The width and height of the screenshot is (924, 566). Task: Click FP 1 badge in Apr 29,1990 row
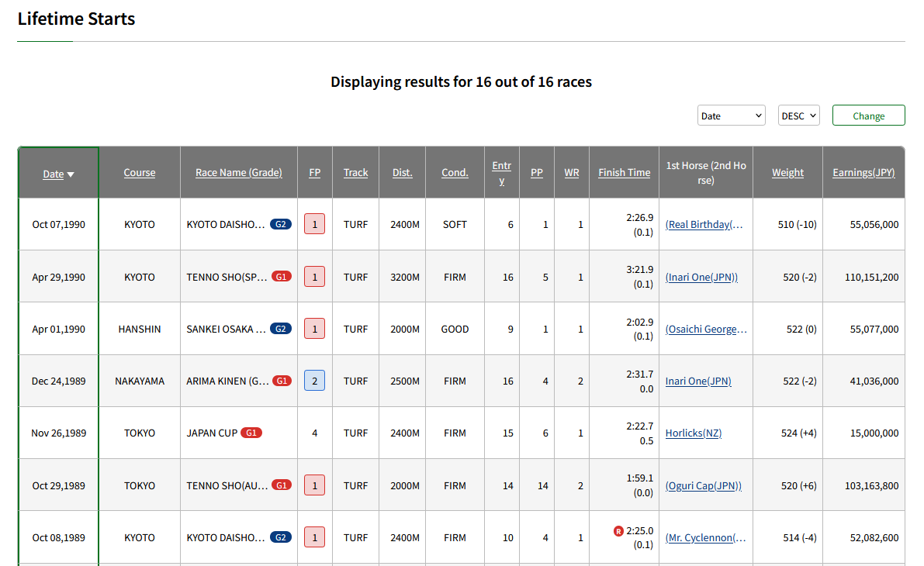[315, 277]
